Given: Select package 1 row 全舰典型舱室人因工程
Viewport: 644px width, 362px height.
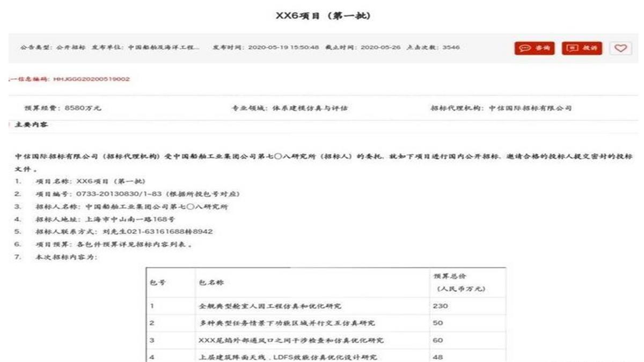Looking at the screenshot, I should click(x=269, y=306).
